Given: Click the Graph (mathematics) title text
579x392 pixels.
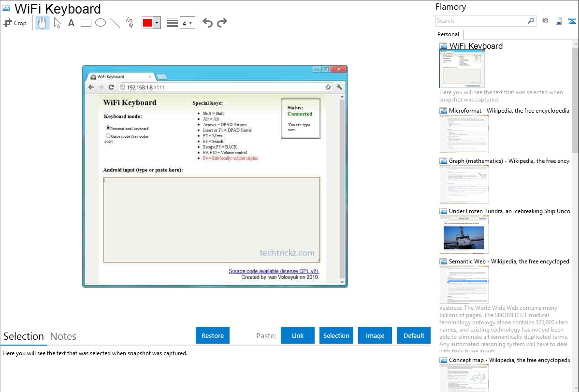Looking at the screenshot, I should click(509, 161).
